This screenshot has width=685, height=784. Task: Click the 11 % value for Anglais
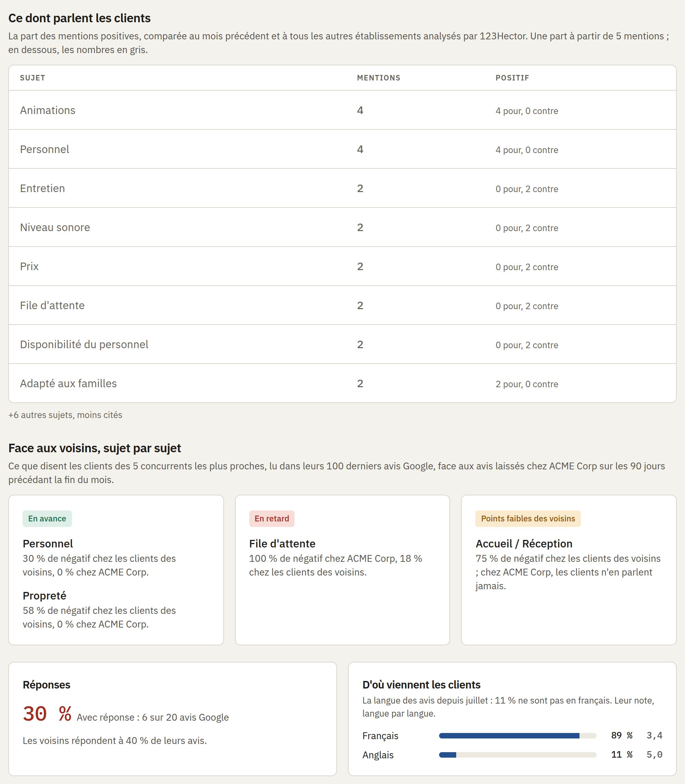click(622, 755)
